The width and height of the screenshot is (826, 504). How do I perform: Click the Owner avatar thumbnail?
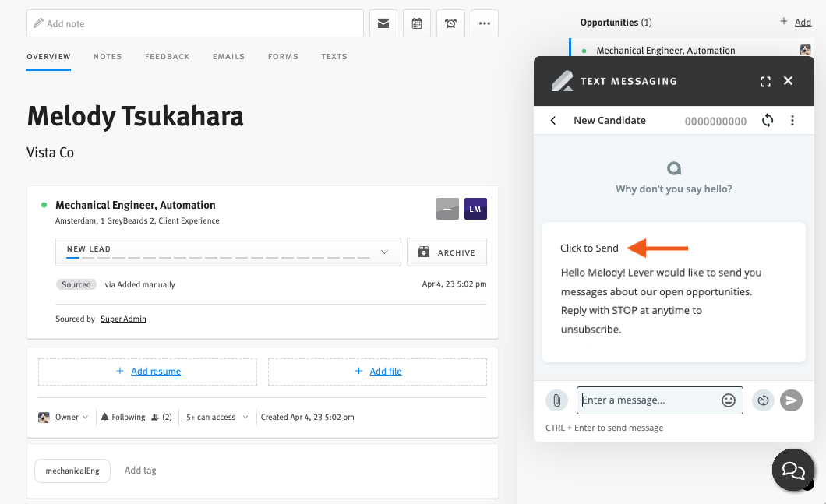click(x=44, y=417)
